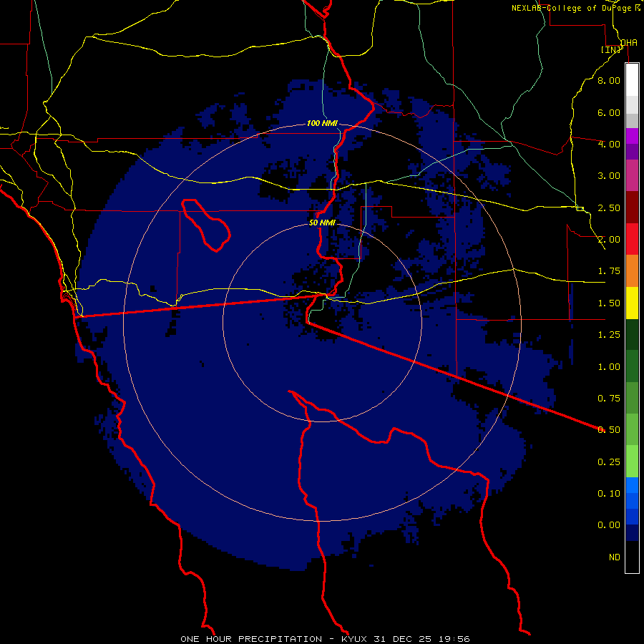
Task: Click the pink swatch beside the 3.00 label
Action: pyautogui.click(x=632, y=175)
